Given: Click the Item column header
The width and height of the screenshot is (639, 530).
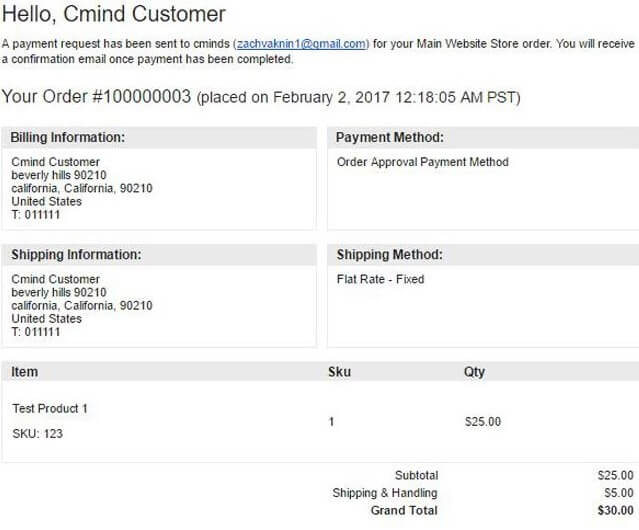Looking at the screenshot, I should pos(25,371).
